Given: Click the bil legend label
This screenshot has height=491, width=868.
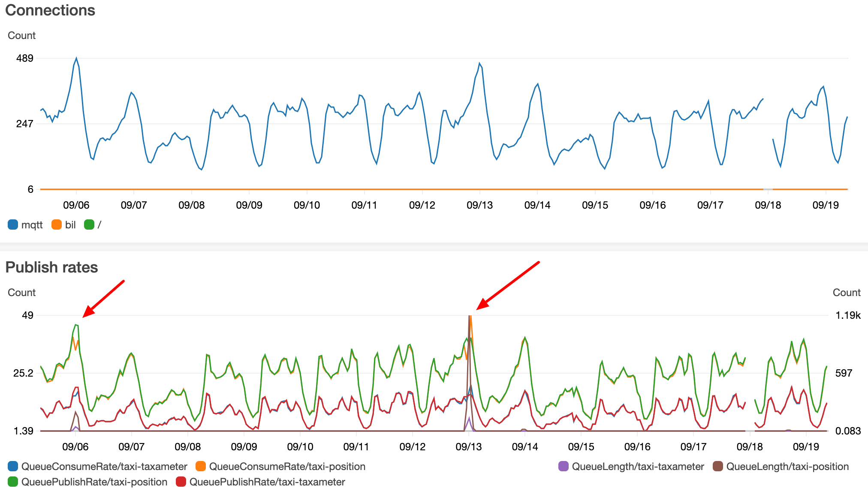Looking at the screenshot, I should click(x=70, y=225).
